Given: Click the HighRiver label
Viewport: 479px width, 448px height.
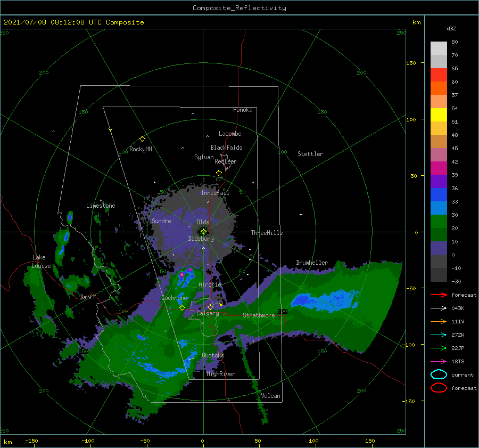Looking at the screenshot, I should click(221, 374).
